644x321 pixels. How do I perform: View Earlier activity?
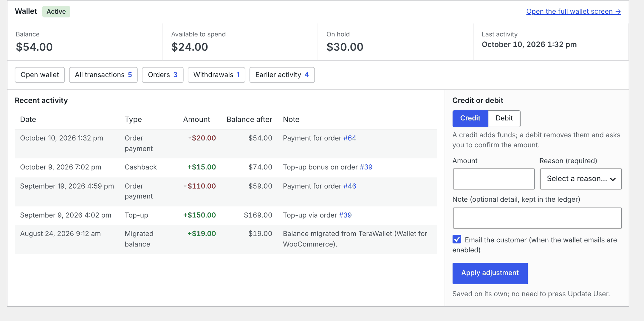pos(282,75)
